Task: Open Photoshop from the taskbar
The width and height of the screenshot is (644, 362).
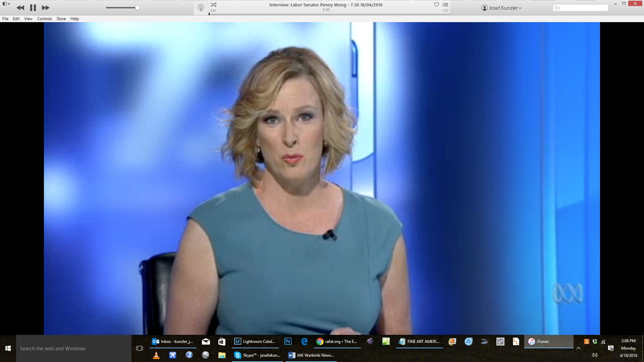Action: pyautogui.click(x=288, y=342)
